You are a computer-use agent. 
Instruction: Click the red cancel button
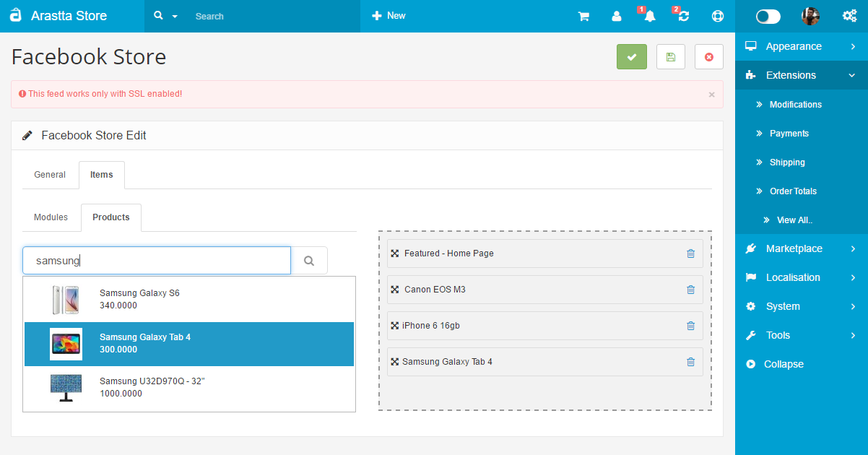pos(709,57)
